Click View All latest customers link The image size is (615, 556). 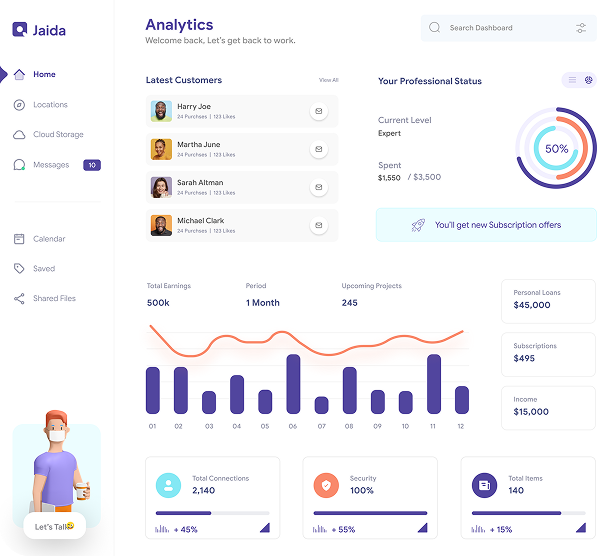(328, 80)
